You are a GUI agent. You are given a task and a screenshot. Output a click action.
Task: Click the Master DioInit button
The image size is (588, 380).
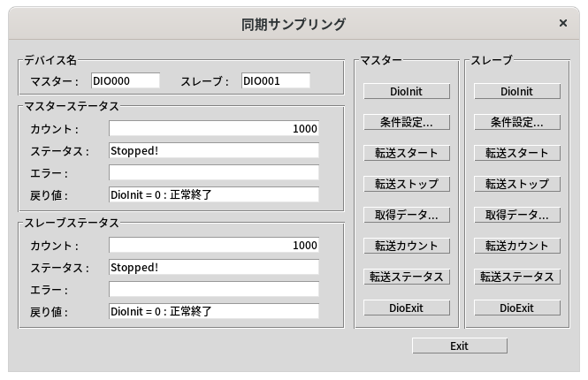406,91
